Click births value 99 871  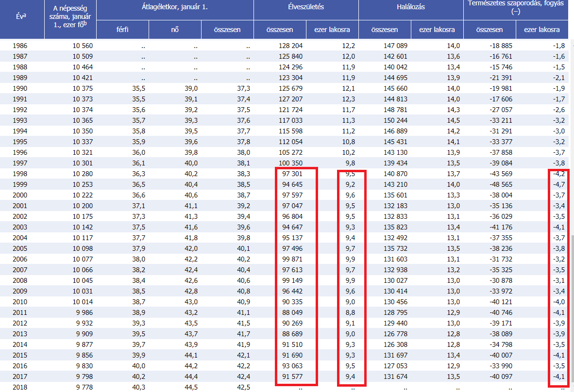tap(292, 259)
